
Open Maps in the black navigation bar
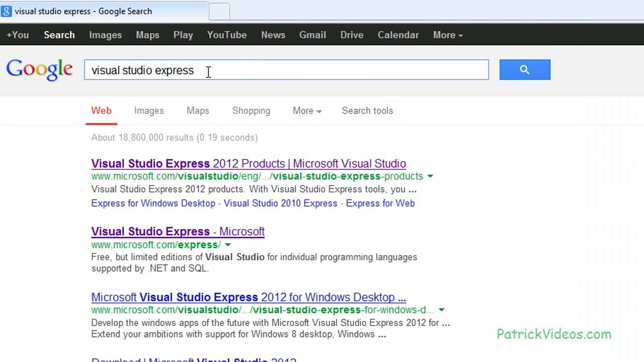point(147,35)
